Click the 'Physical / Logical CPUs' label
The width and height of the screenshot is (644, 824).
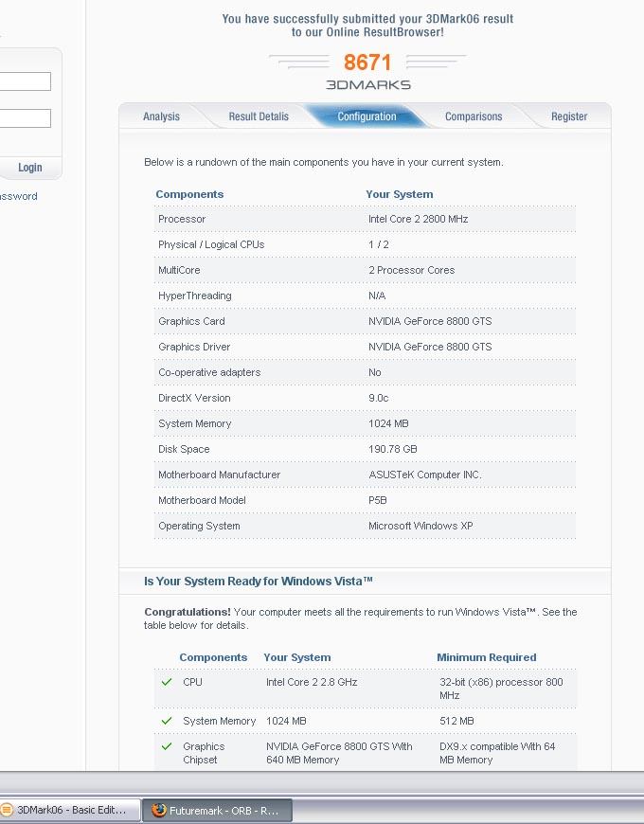(x=211, y=245)
